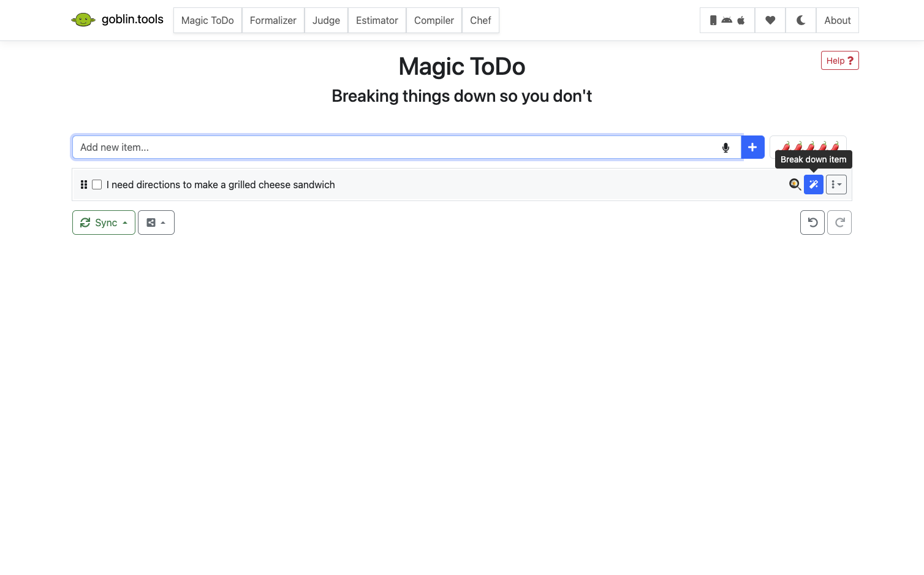Redo the last undone action
This screenshot has width=924, height=575.
tap(839, 223)
